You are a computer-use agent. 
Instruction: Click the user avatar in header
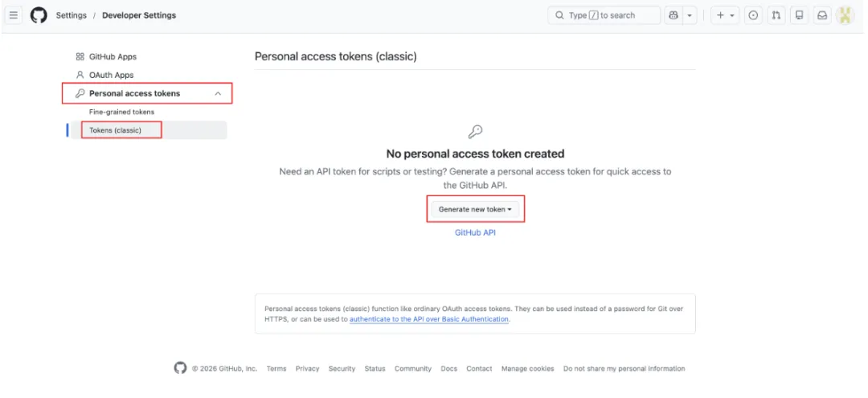pos(845,15)
